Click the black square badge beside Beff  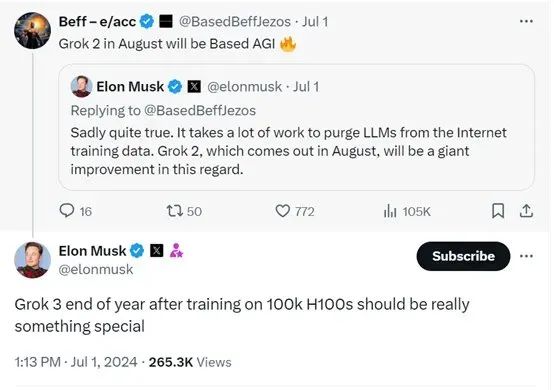point(166,22)
